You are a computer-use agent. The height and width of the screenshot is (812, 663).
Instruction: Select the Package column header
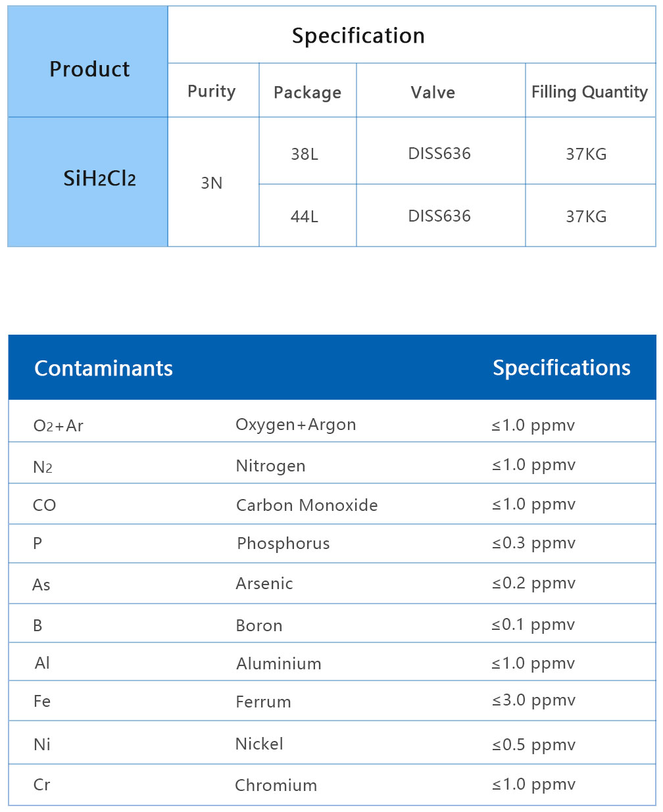pyautogui.click(x=307, y=93)
